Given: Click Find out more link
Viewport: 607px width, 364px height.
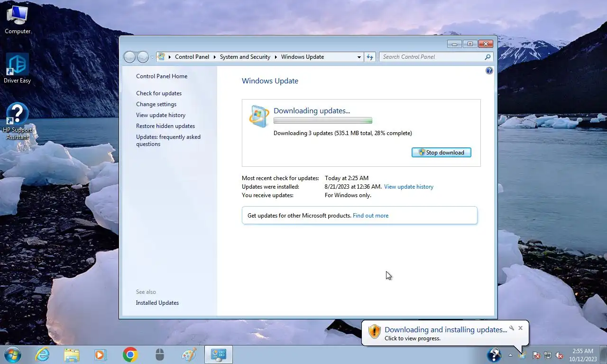Looking at the screenshot, I should tap(370, 216).
